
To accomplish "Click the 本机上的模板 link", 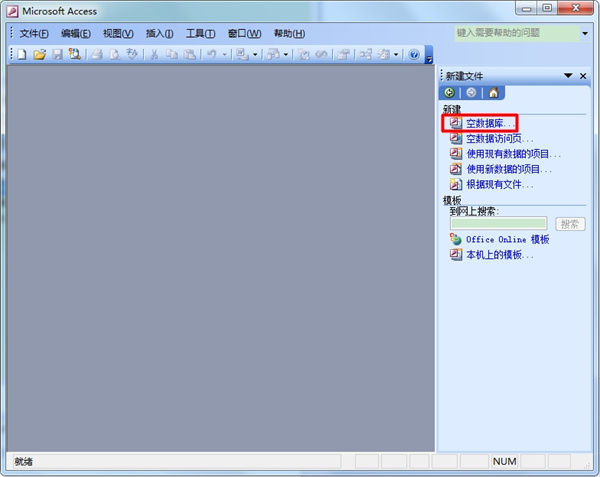I will (499, 255).
